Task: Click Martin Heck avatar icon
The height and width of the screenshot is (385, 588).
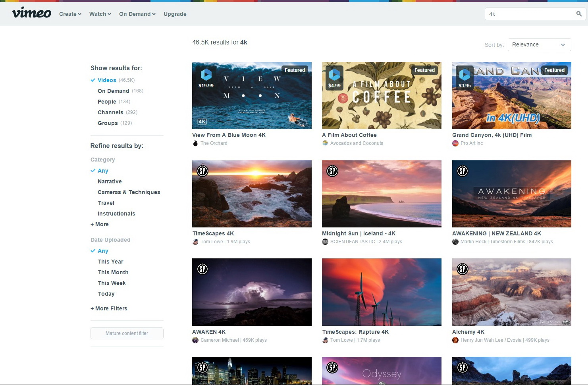Action: (x=455, y=242)
